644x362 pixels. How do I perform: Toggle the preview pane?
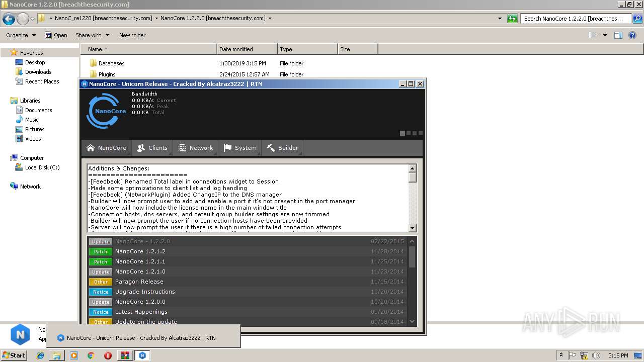tap(618, 35)
